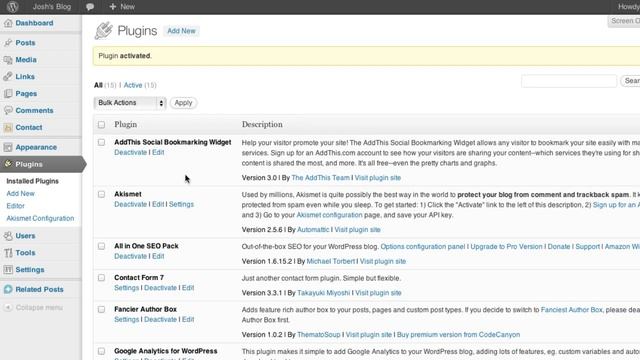This screenshot has height=360, width=640.
Task: Click the Dashboard house icon
Action: pos(8,23)
